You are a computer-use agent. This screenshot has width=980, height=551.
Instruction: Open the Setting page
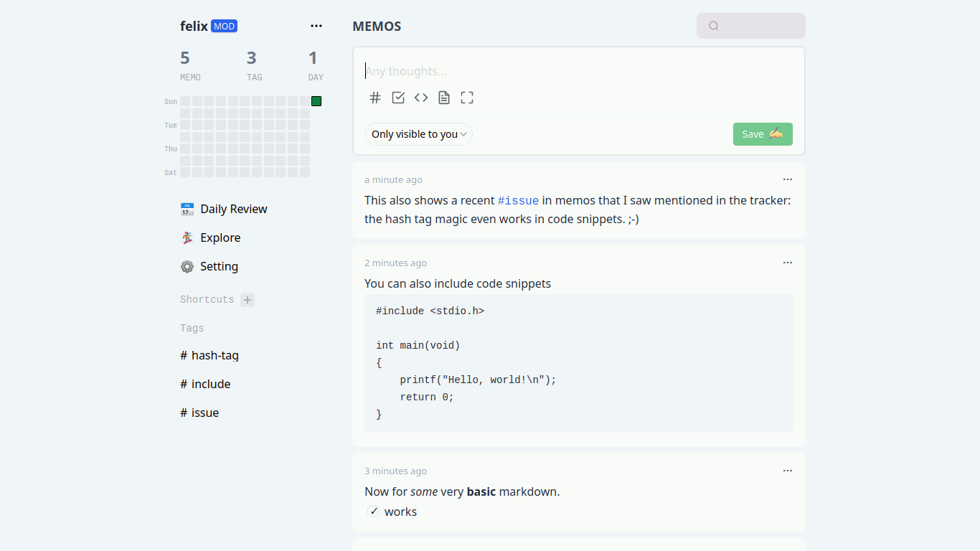[219, 266]
